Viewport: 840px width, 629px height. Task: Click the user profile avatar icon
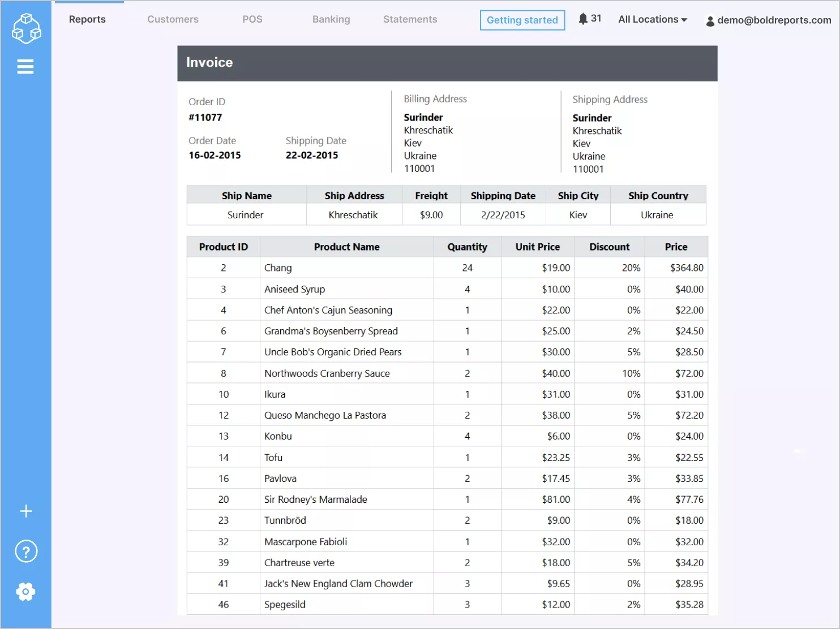pos(710,21)
